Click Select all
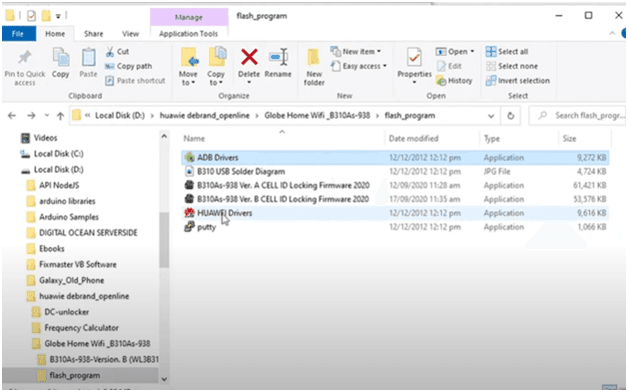Image resolution: width=628 pixels, height=392 pixels. point(507,52)
